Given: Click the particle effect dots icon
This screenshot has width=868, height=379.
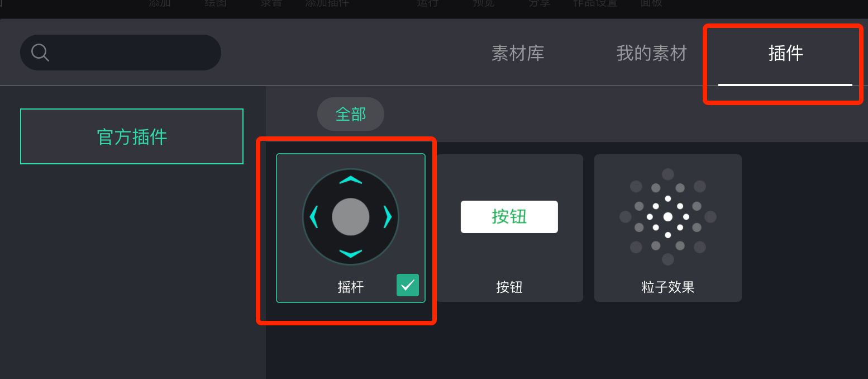Looking at the screenshot, I should (668, 216).
